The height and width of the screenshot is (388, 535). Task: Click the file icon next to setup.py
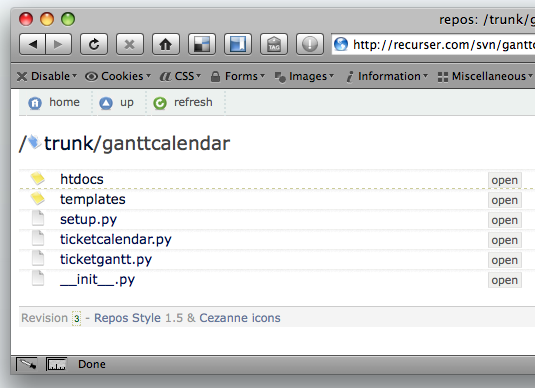[38, 218]
